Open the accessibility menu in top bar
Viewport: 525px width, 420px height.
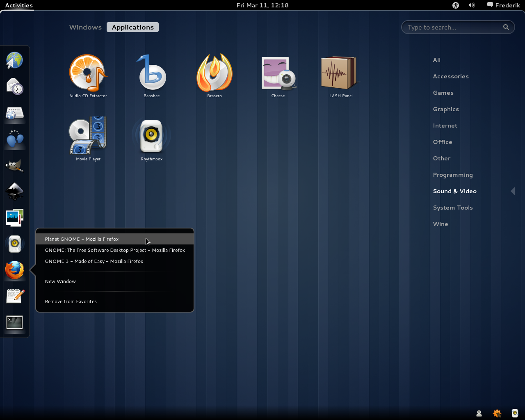[x=456, y=5]
